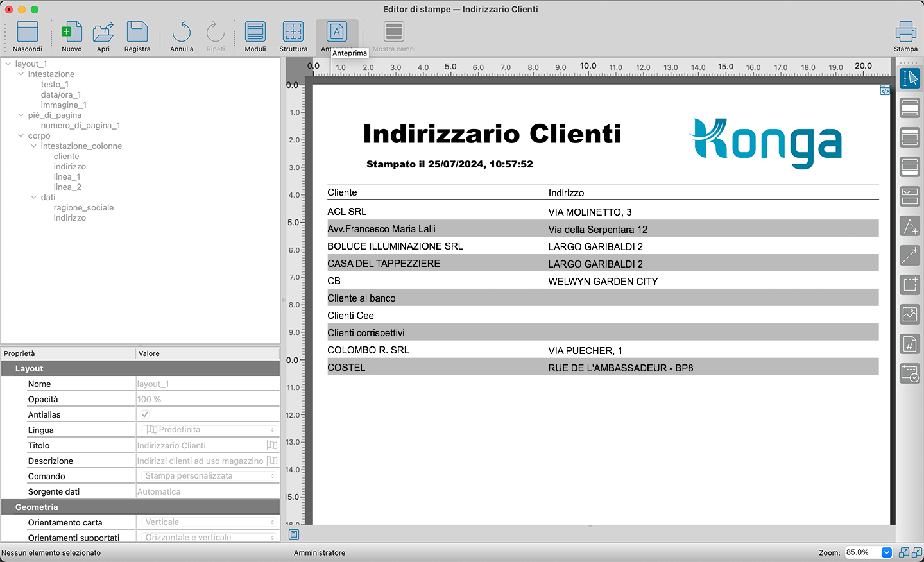Toggle the Struttura view button

(x=293, y=32)
